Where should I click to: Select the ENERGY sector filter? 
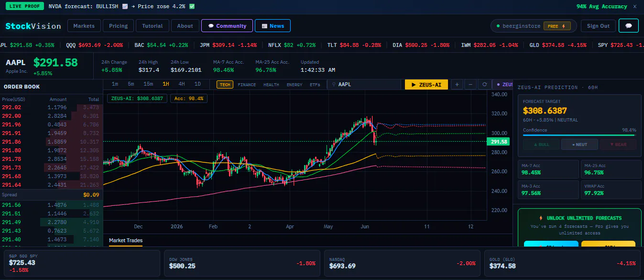295,85
